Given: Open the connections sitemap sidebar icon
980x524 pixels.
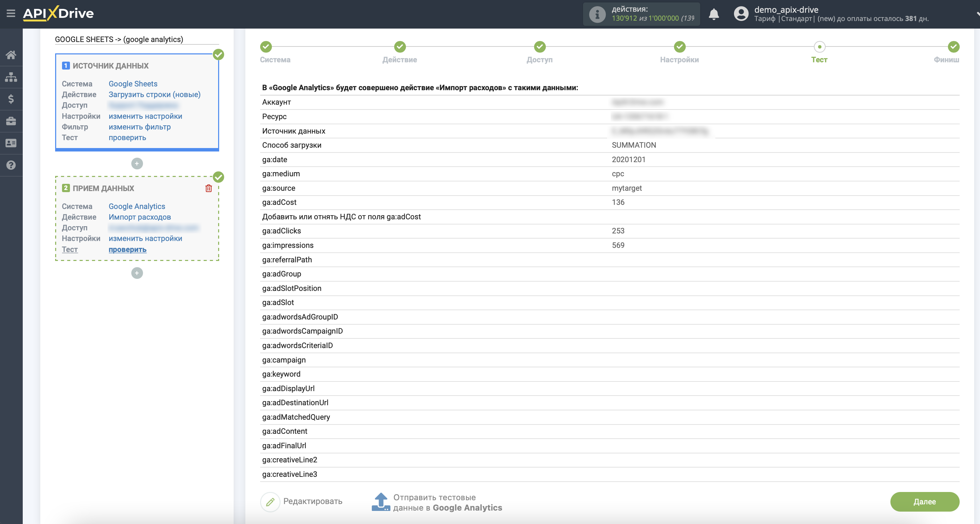Looking at the screenshot, I should [x=11, y=77].
